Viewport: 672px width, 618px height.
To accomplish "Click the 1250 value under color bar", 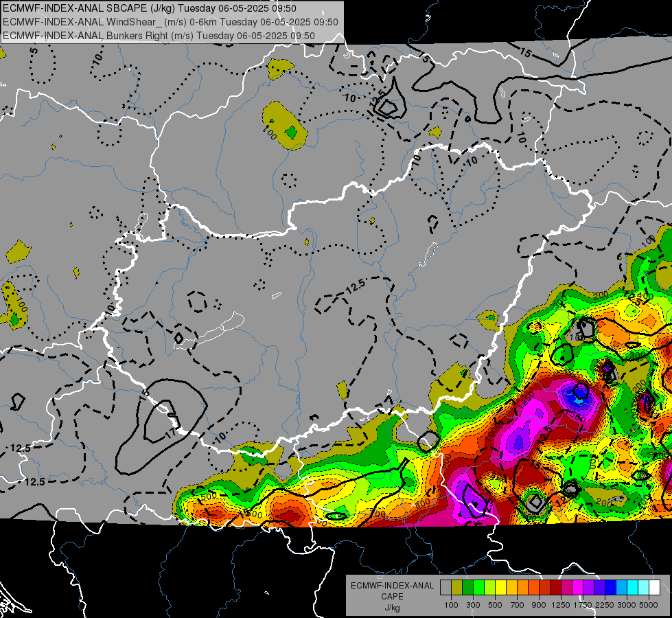I will click(x=561, y=605).
